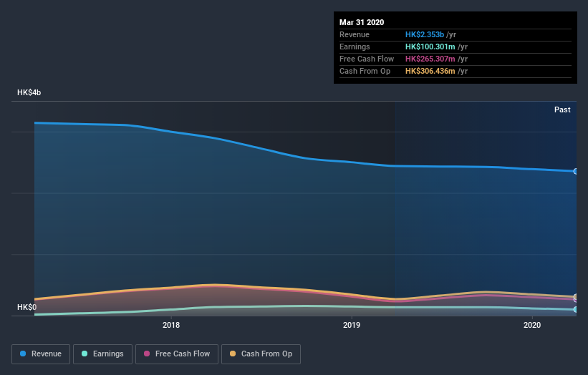The image size is (588, 375).
Task: Toggle the Revenue legend button
Action: [41, 354]
